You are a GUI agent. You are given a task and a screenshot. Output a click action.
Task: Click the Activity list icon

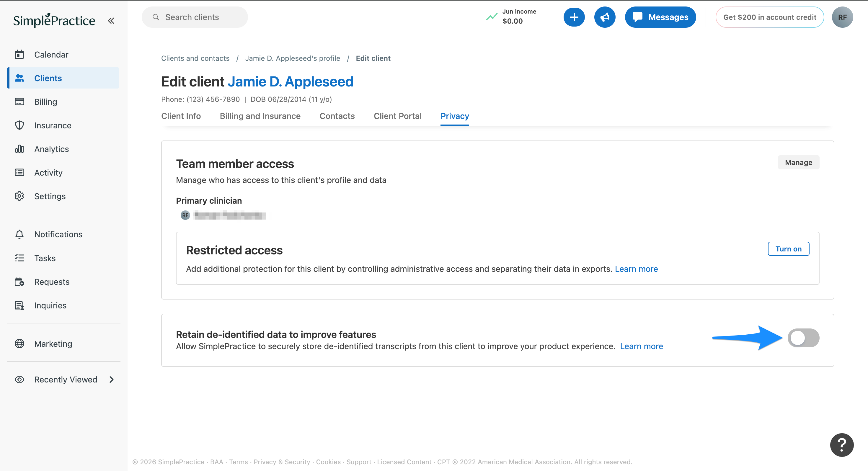(19, 172)
